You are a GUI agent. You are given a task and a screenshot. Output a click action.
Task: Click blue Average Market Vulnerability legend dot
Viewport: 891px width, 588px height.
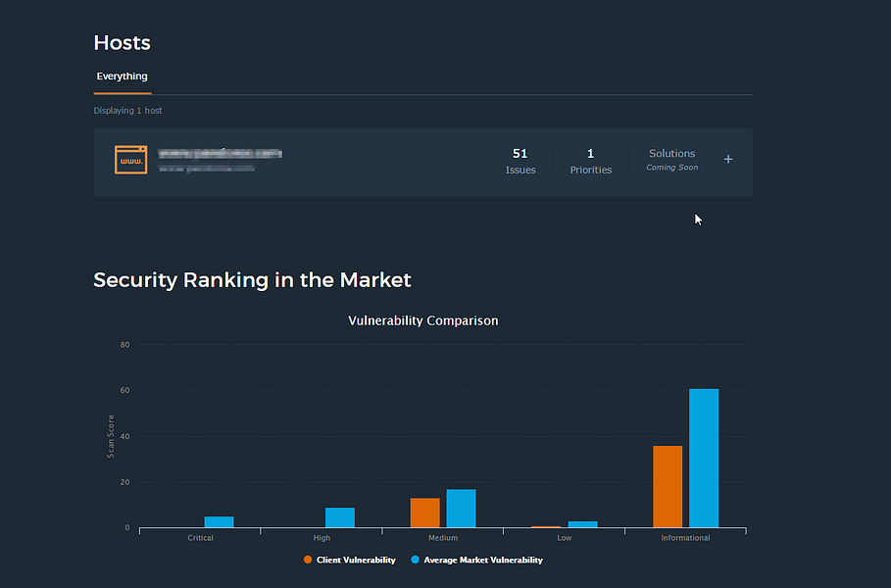(415, 560)
